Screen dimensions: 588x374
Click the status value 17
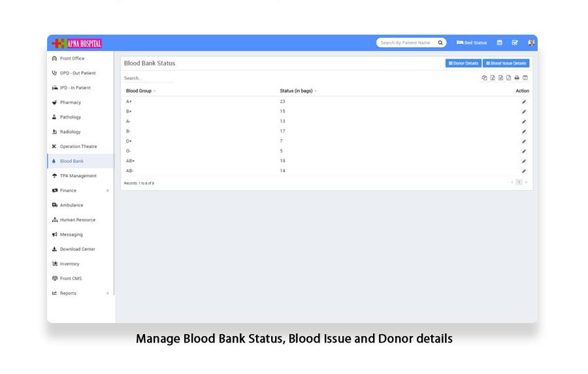(282, 131)
